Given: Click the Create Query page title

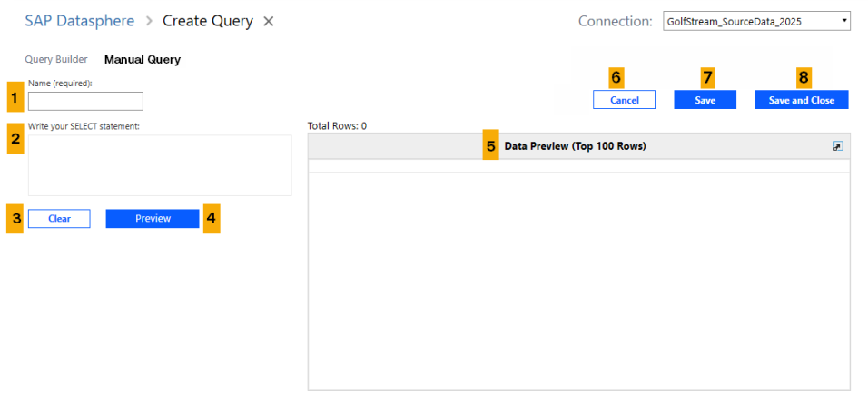Looking at the screenshot, I should click(208, 22).
